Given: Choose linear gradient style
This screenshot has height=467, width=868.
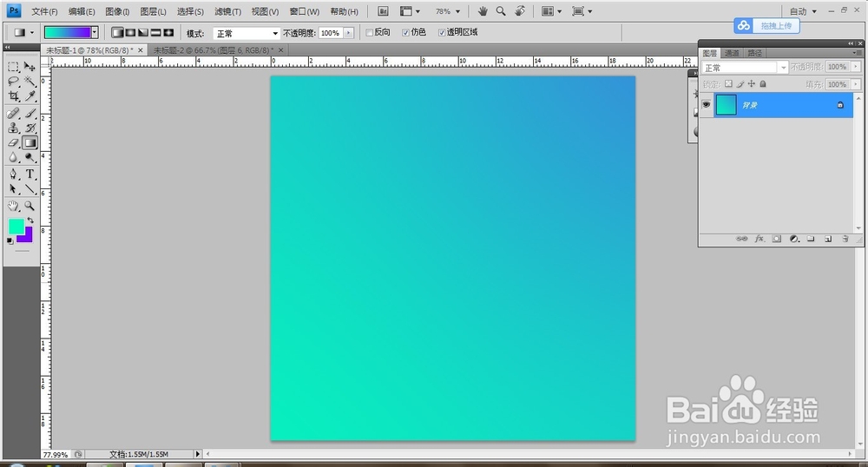Looking at the screenshot, I should click(x=117, y=33).
